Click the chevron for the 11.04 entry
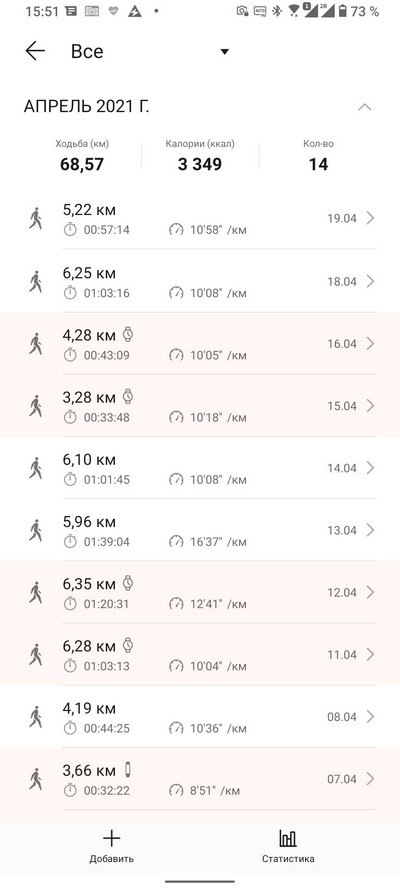The image size is (400, 889). point(370,654)
